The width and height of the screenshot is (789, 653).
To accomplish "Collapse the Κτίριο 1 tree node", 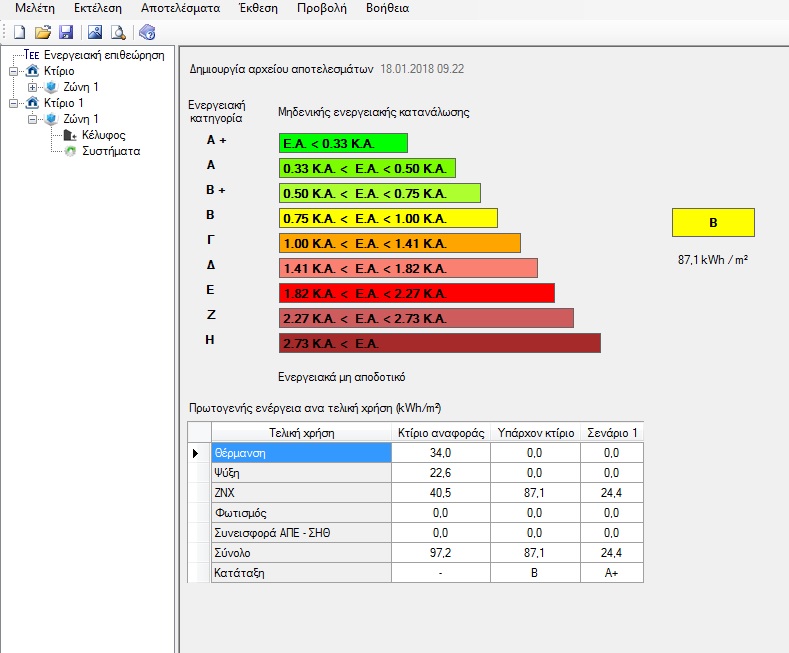I will [14, 103].
